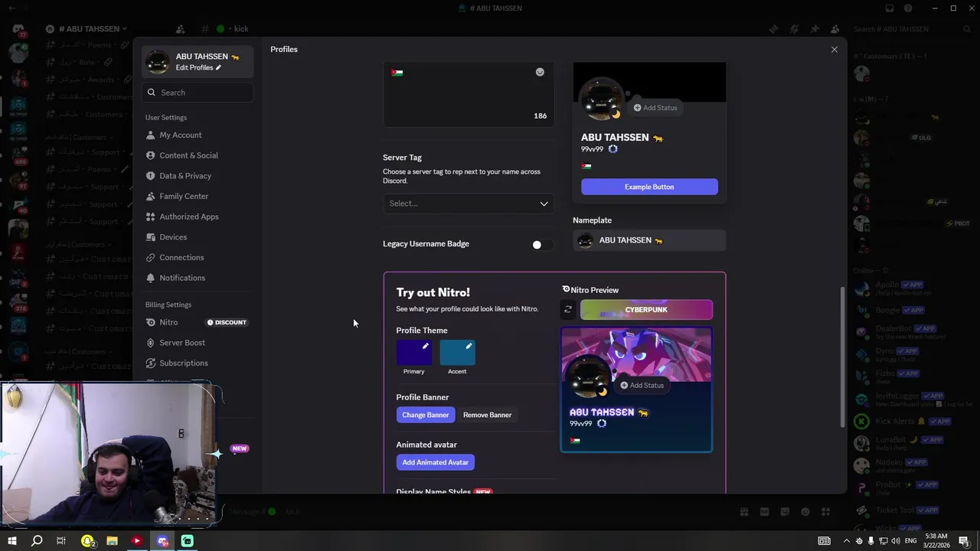980x551 pixels.
Task: Click the Remove Banner button
Action: coord(487,415)
